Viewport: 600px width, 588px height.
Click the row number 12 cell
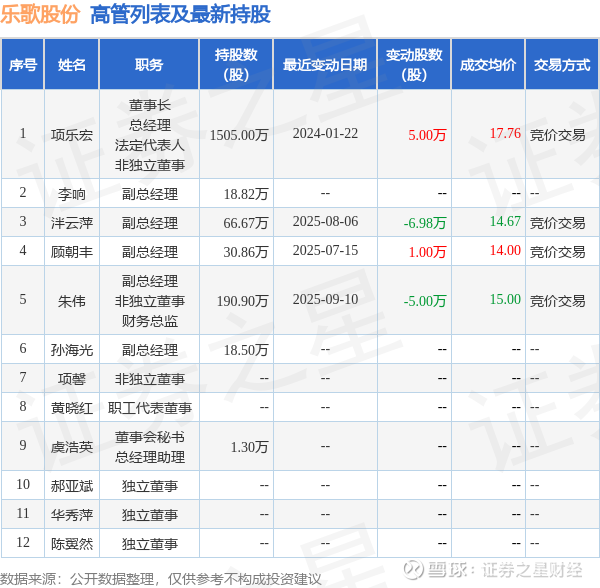tap(23, 542)
